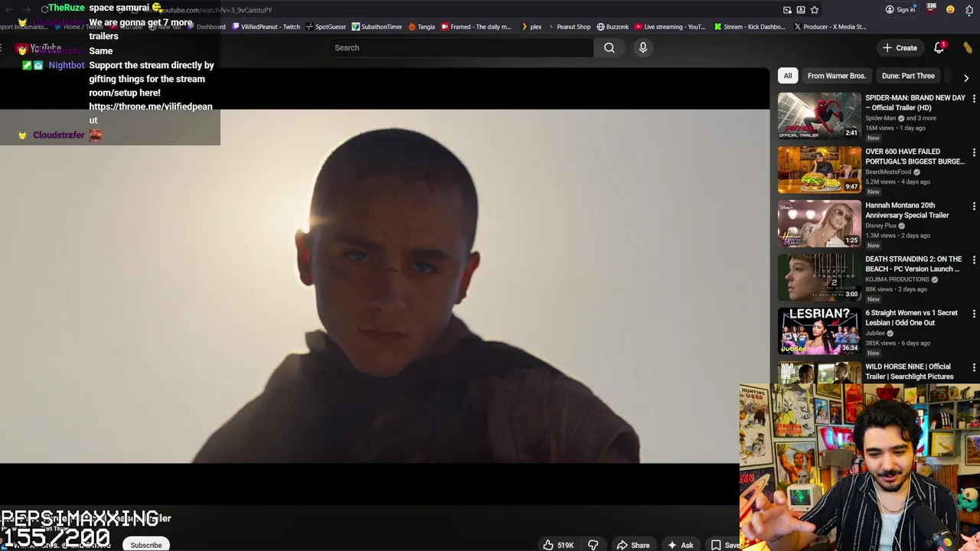Image resolution: width=980 pixels, height=551 pixels.
Task: Open Jubilee channel name link
Action: pyautogui.click(x=875, y=333)
